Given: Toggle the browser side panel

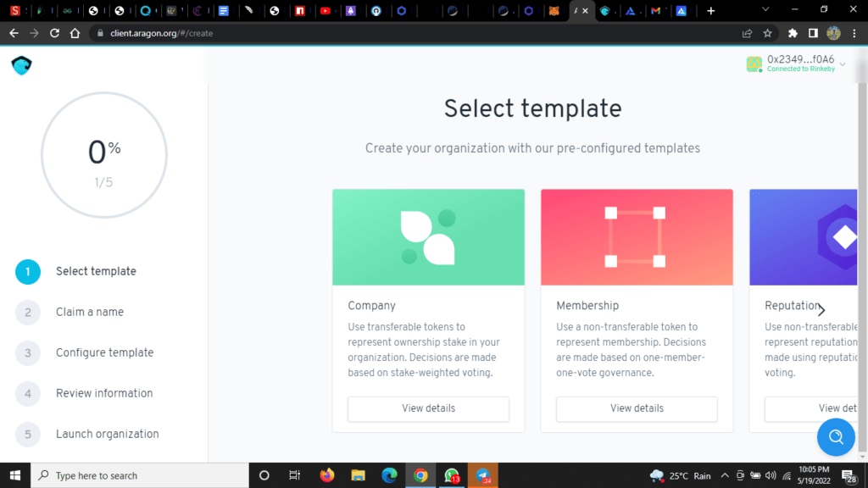Looking at the screenshot, I should 813,33.
